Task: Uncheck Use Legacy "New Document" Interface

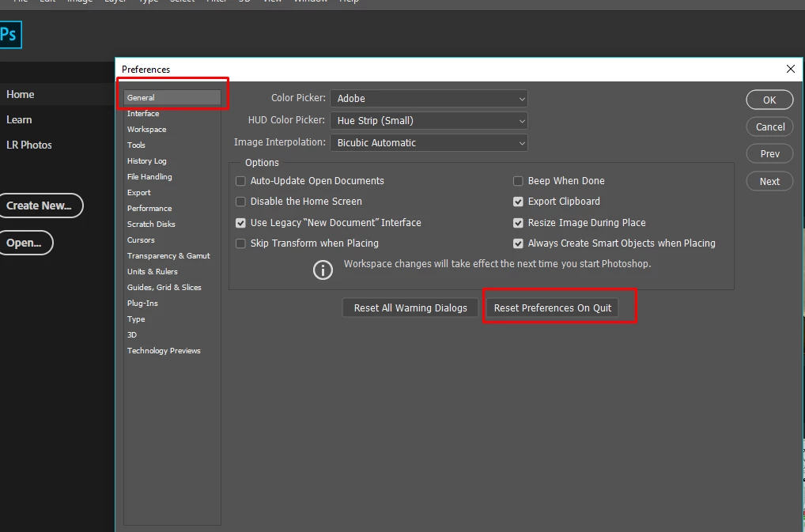Action: pos(240,223)
